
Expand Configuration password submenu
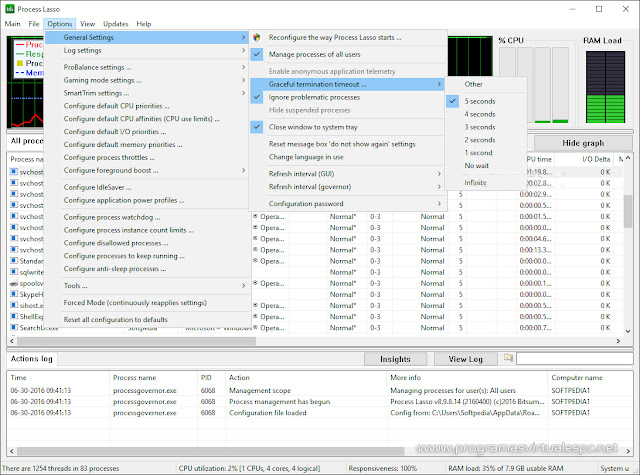pyautogui.click(x=347, y=204)
